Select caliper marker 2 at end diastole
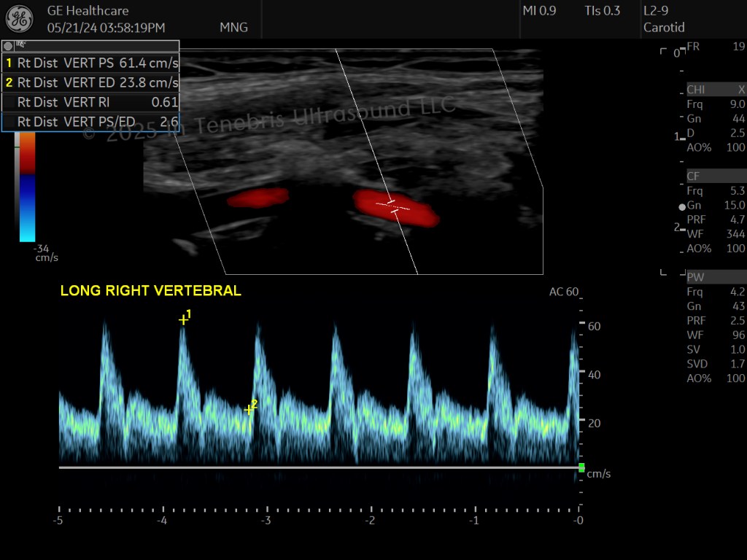Viewport: 747px width, 560px height. pos(248,409)
